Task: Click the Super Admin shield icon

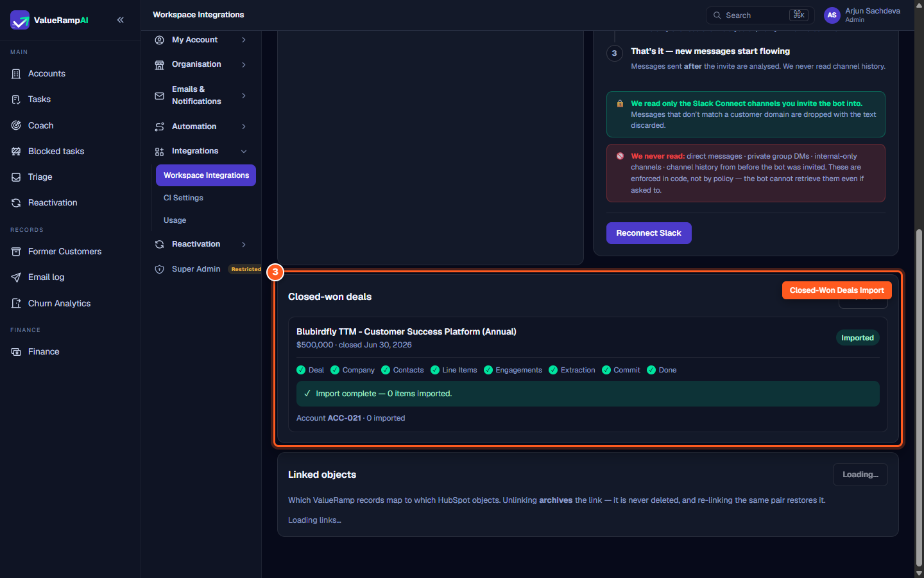Action: pyautogui.click(x=159, y=269)
